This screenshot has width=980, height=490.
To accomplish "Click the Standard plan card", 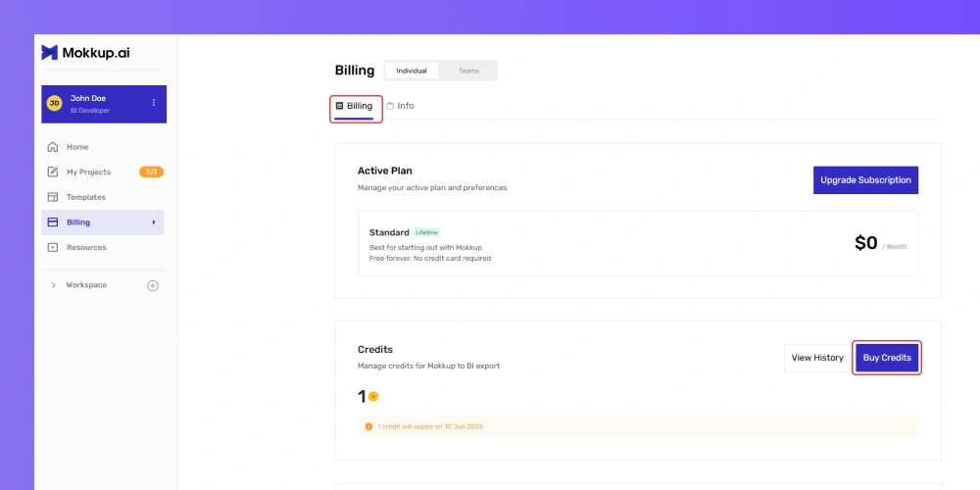I will click(x=638, y=243).
